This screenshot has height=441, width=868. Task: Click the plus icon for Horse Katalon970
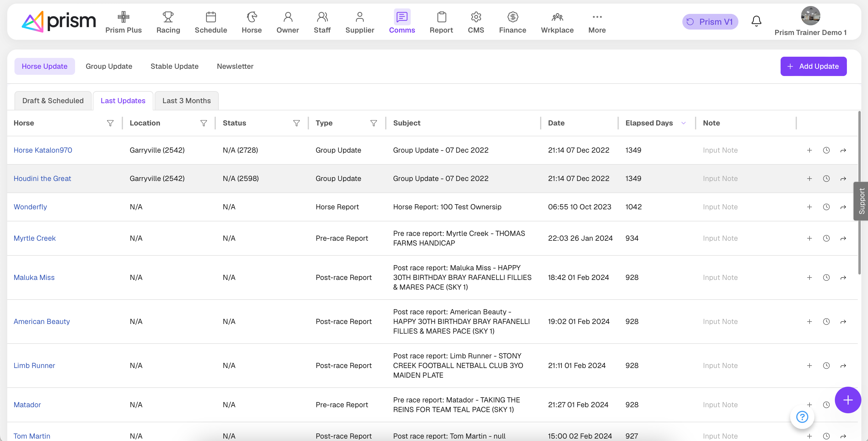click(809, 151)
